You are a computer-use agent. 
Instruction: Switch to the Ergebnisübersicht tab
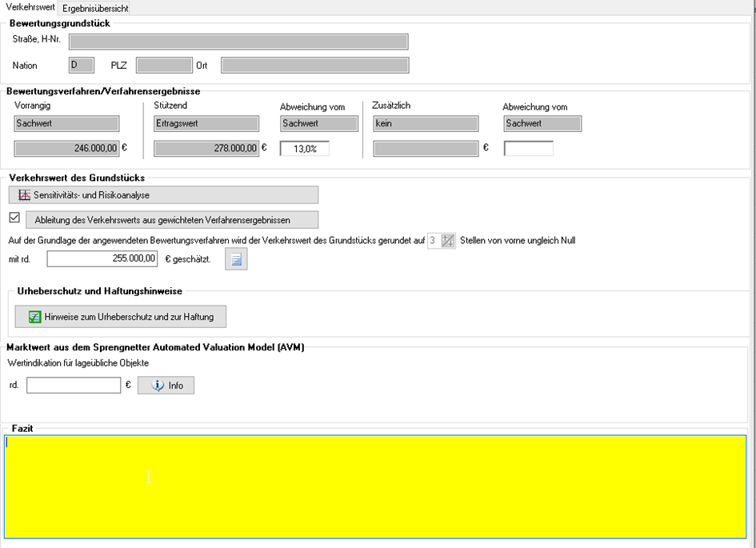pyautogui.click(x=95, y=8)
